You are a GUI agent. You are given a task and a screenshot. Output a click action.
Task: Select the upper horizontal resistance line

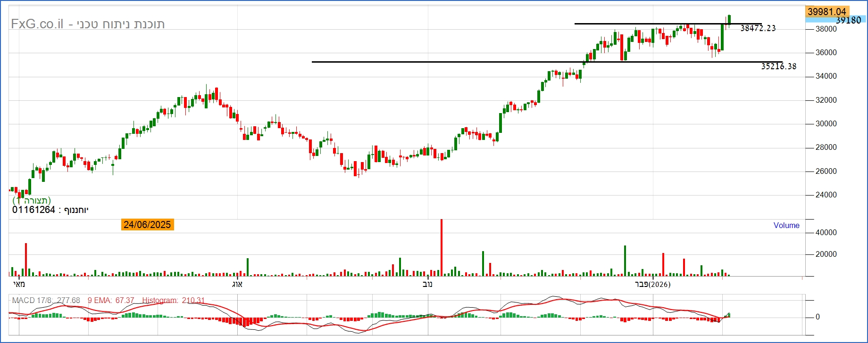[668, 24]
